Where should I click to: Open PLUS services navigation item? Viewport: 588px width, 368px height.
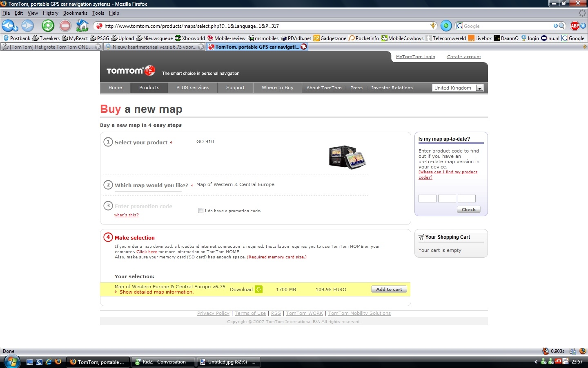[x=193, y=88]
